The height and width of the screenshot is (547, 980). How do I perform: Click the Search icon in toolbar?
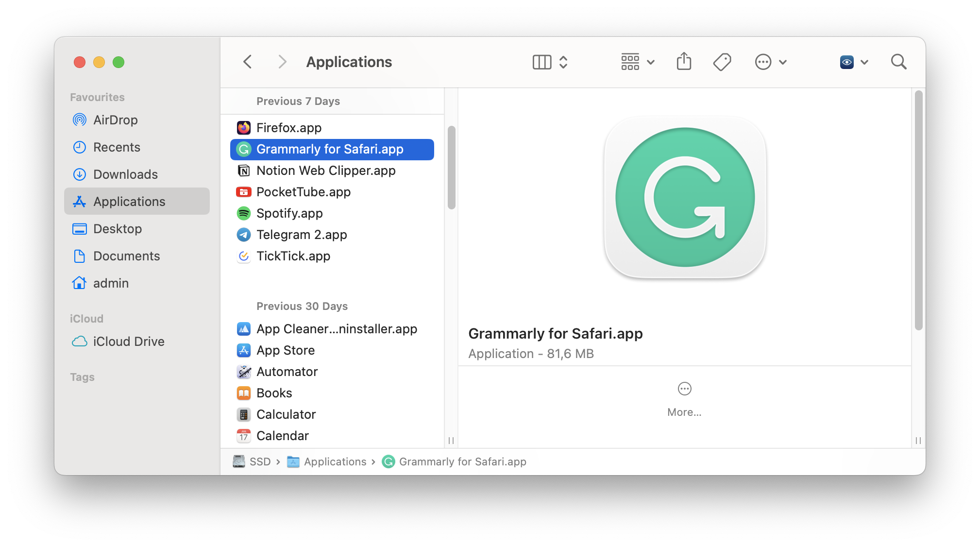tap(899, 62)
